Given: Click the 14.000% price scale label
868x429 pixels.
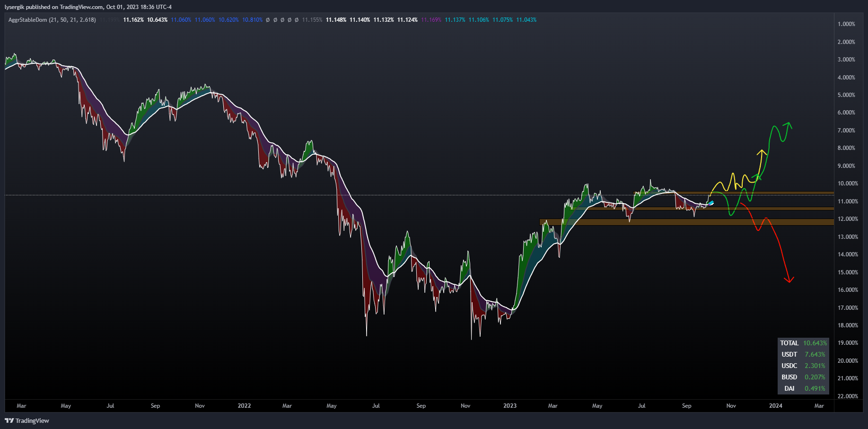Looking at the screenshot, I should [848, 254].
